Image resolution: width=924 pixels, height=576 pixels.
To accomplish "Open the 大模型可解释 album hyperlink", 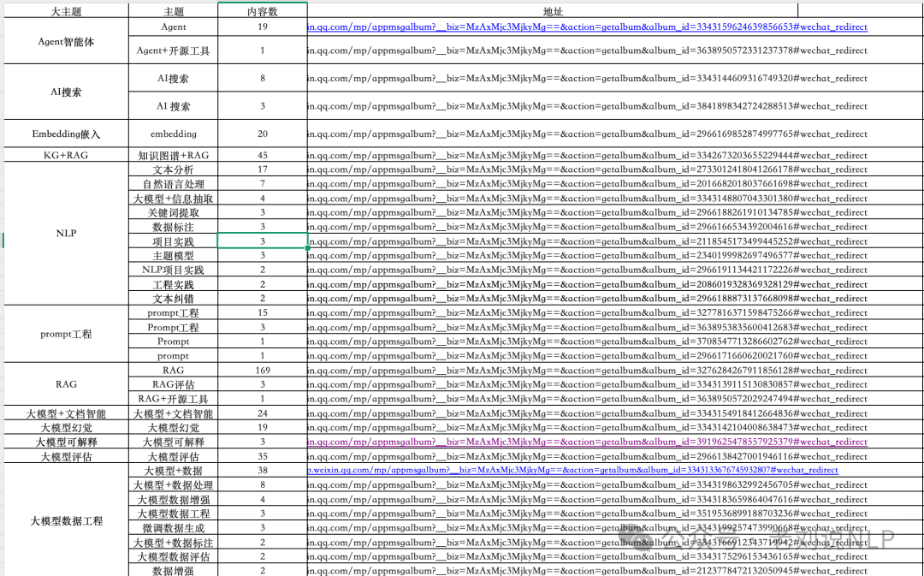I will pyautogui.click(x=590, y=442).
